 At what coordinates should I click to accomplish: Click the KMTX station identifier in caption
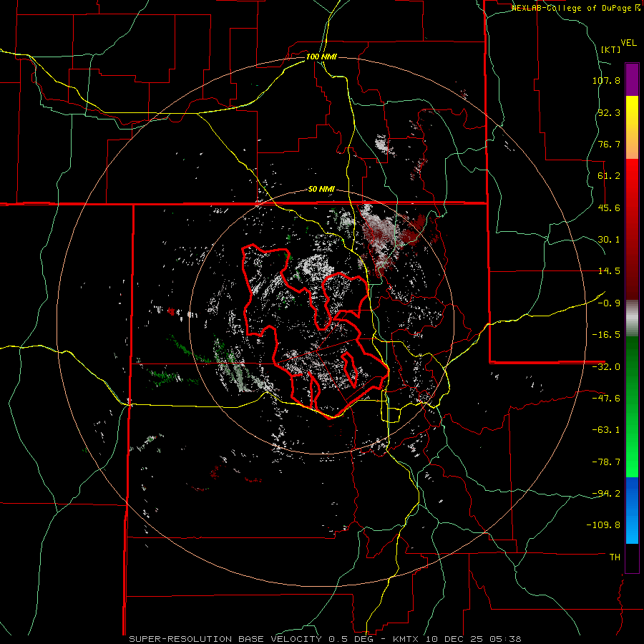pos(406,639)
